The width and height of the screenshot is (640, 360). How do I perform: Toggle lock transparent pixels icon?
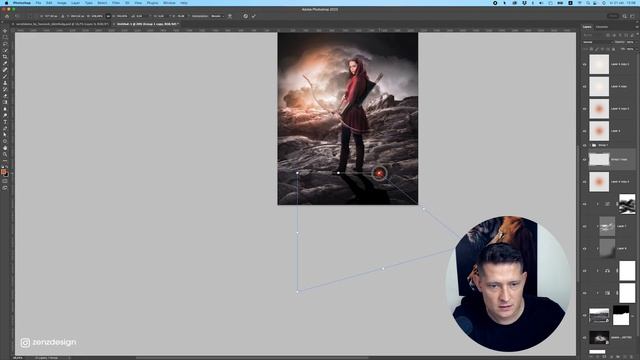[591, 49]
